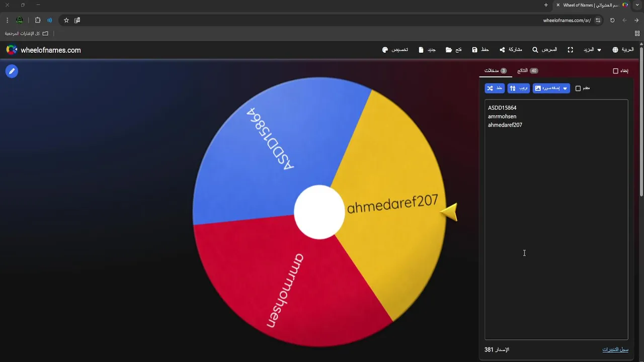Click the address bar URL wheelofnames.com/ar/
This screenshot has width=644, height=362.
click(x=567, y=20)
